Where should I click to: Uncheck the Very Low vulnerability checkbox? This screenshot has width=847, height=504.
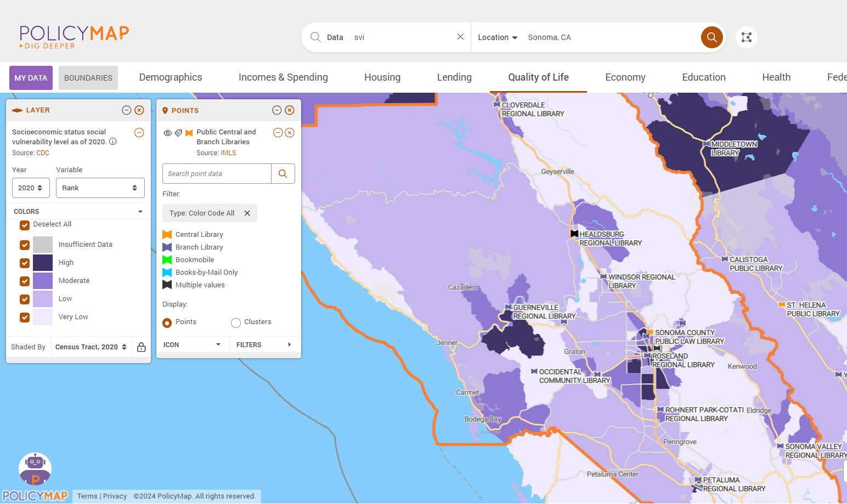coord(25,317)
